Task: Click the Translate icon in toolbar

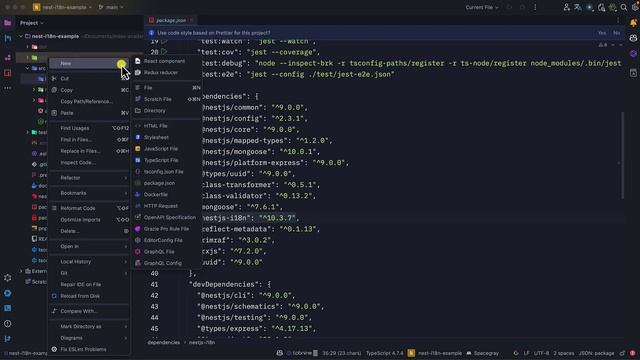Action: click(578, 7)
